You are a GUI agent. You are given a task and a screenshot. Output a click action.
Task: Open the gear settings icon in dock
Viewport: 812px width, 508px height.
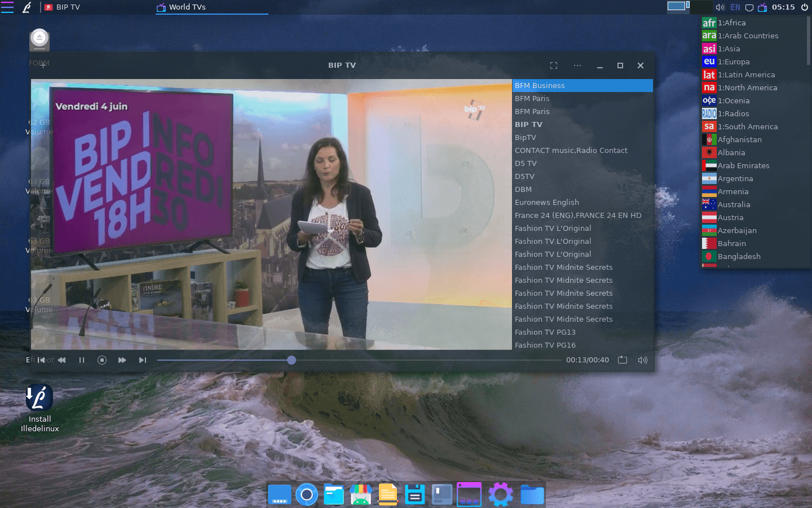tap(501, 494)
